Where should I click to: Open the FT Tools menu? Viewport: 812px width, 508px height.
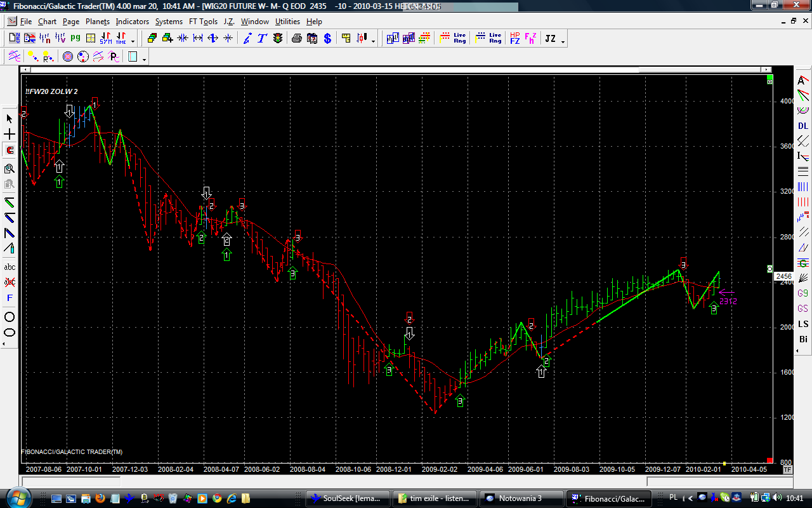tap(203, 22)
